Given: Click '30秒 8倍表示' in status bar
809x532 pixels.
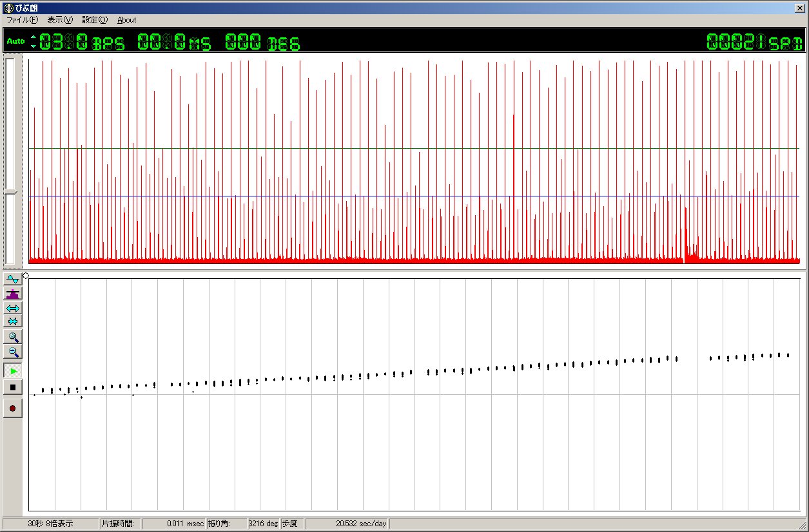Looking at the screenshot, I should click(50, 524).
